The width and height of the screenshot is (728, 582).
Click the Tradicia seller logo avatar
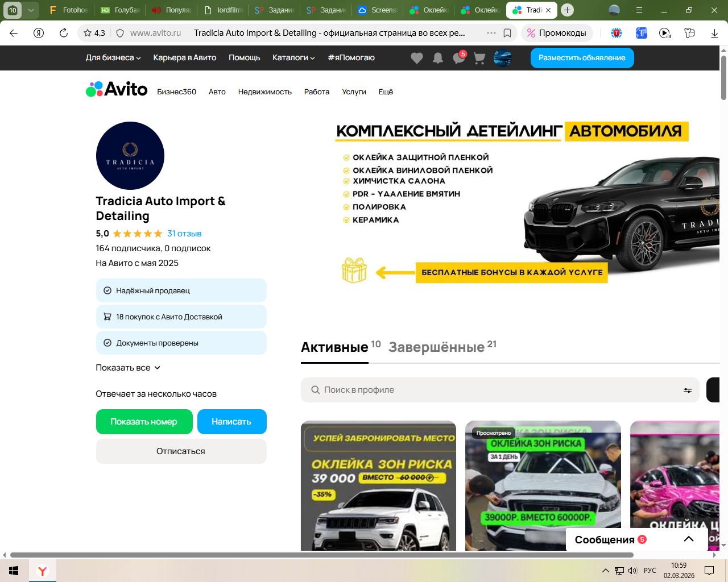click(x=130, y=156)
